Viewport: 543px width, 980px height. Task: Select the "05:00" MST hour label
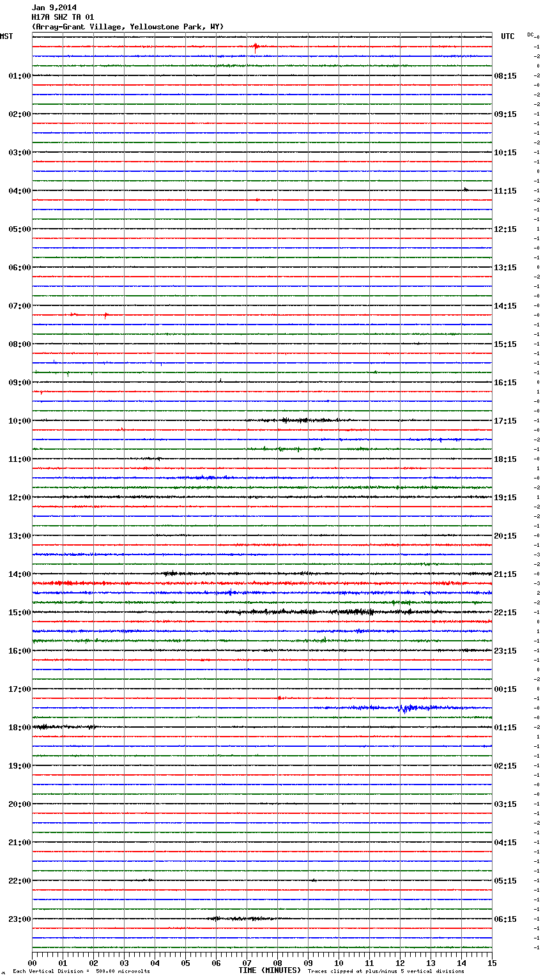click(20, 229)
